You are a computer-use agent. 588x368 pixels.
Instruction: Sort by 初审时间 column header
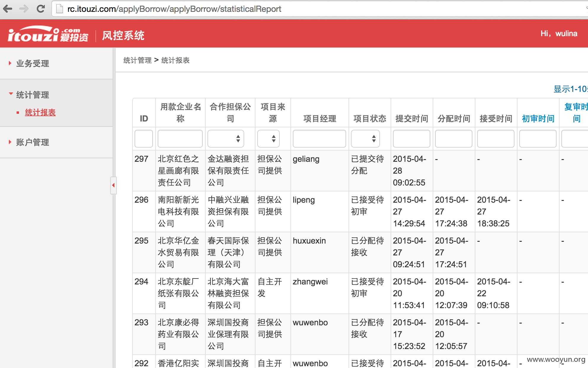(538, 119)
